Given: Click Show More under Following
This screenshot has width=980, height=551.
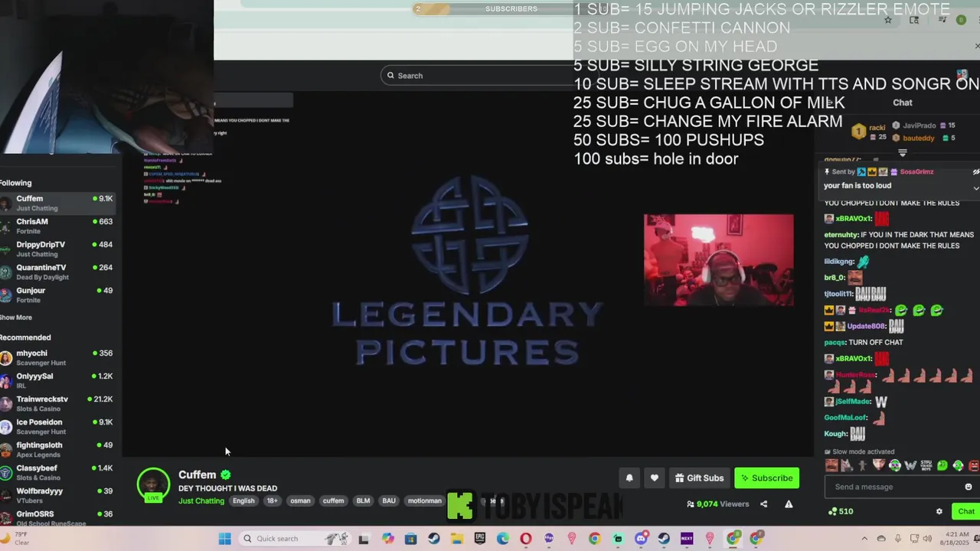Looking at the screenshot, I should 16,318.
